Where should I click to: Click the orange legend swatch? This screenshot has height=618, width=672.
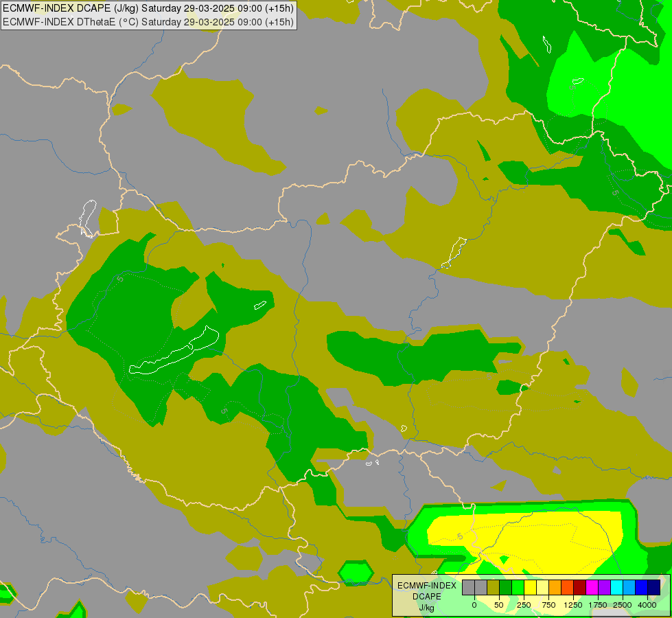click(555, 587)
